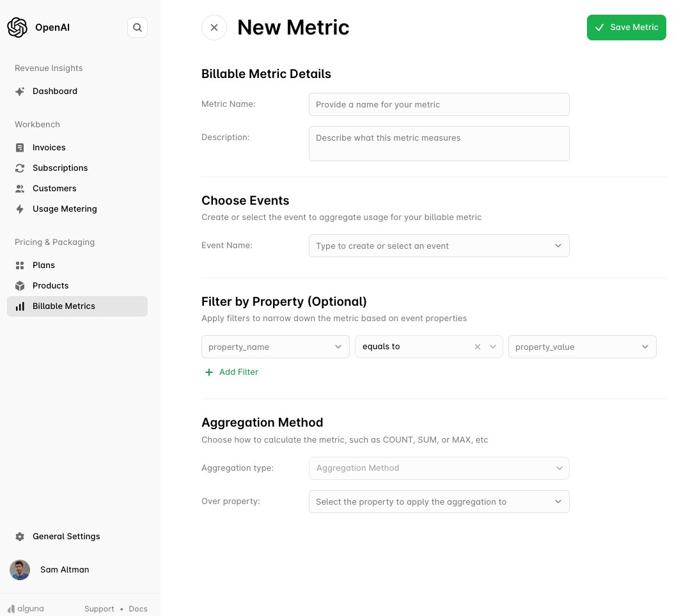Click the 'Event Name:' label
Screen dimensions: 688x616
tap(227, 246)
